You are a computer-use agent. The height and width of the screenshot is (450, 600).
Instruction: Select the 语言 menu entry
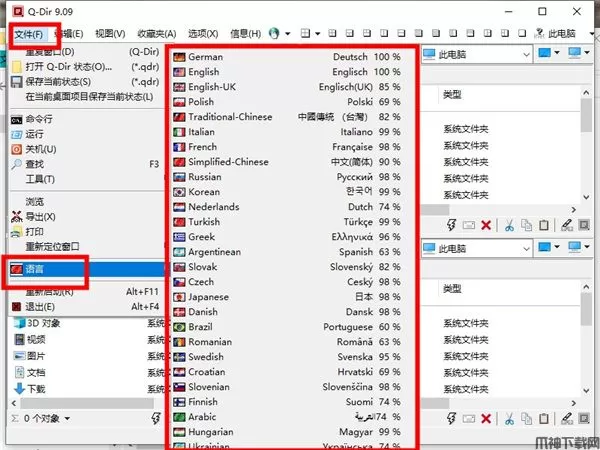click(x=87, y=269)
